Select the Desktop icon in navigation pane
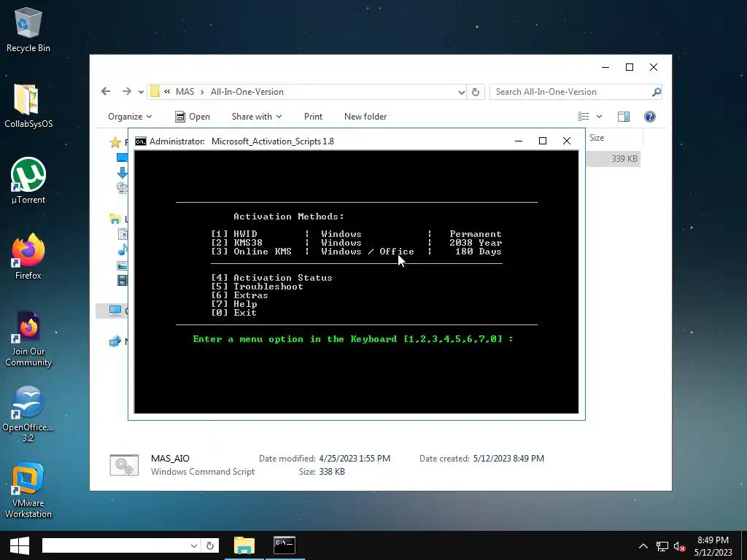The height and width of the screenshot is (560, 747). click(122, 157)
